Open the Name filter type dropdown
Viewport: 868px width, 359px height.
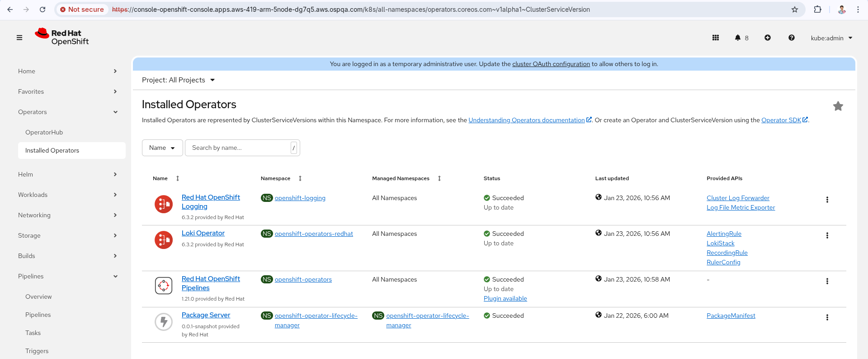[x=162, y=148]
